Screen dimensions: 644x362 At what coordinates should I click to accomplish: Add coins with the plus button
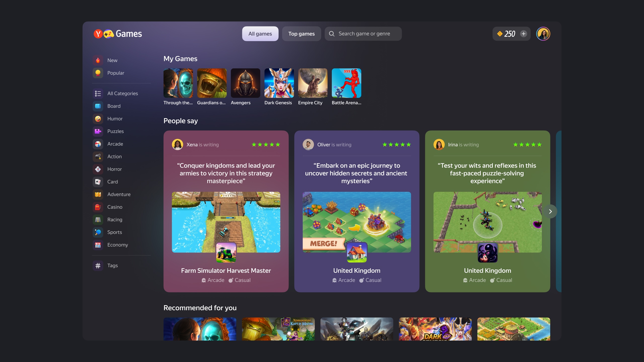coord(524,34)
